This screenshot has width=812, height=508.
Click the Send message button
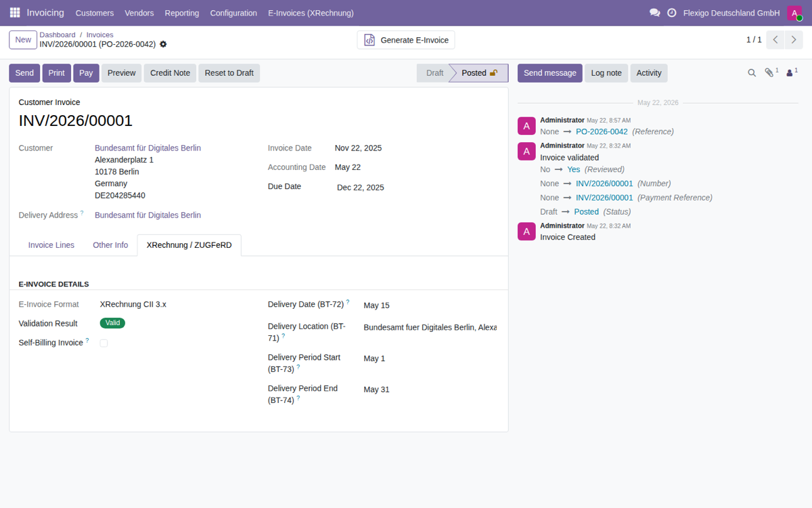tap(550, 73)
